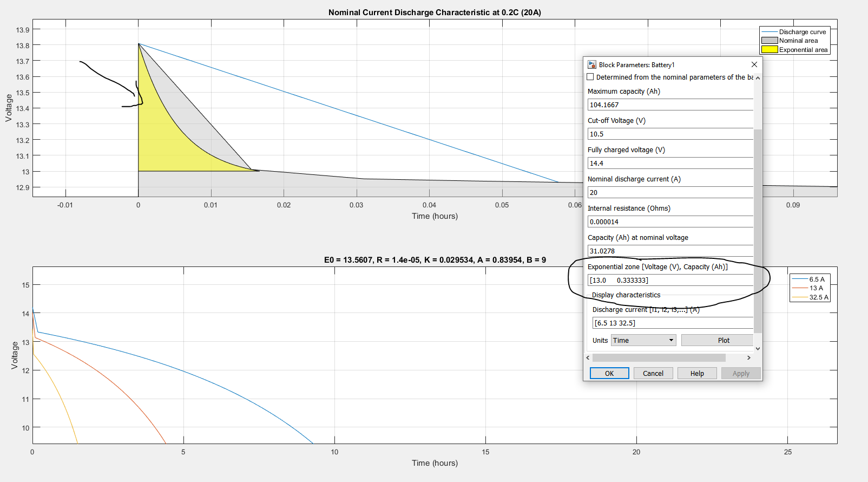
Task: Edit the Internal resistance (Ohms) field
Action: 670,222
